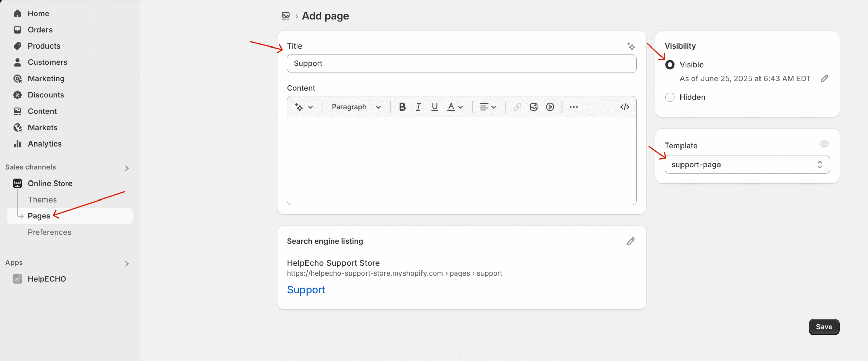This screenshot has width=868, height=361.
Task: Edit the visibility date pencil icon
Action: pyautogui.click(x=824, y=79)
